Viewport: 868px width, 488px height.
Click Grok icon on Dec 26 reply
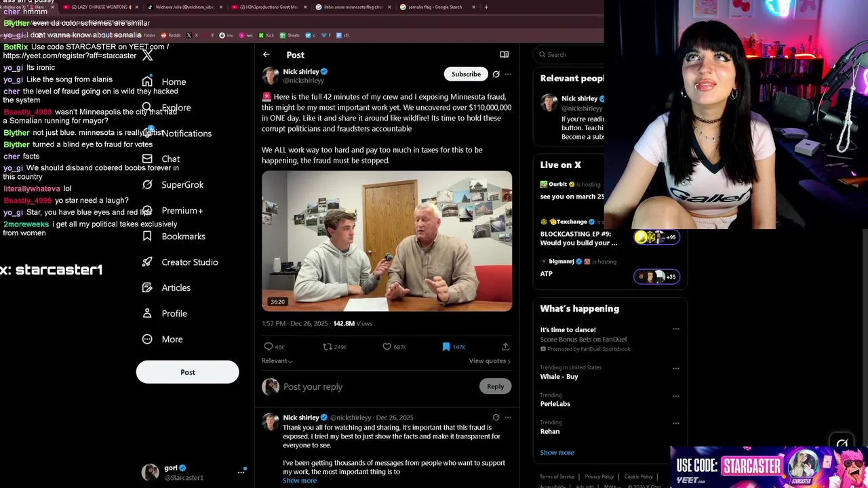(496, 418)
